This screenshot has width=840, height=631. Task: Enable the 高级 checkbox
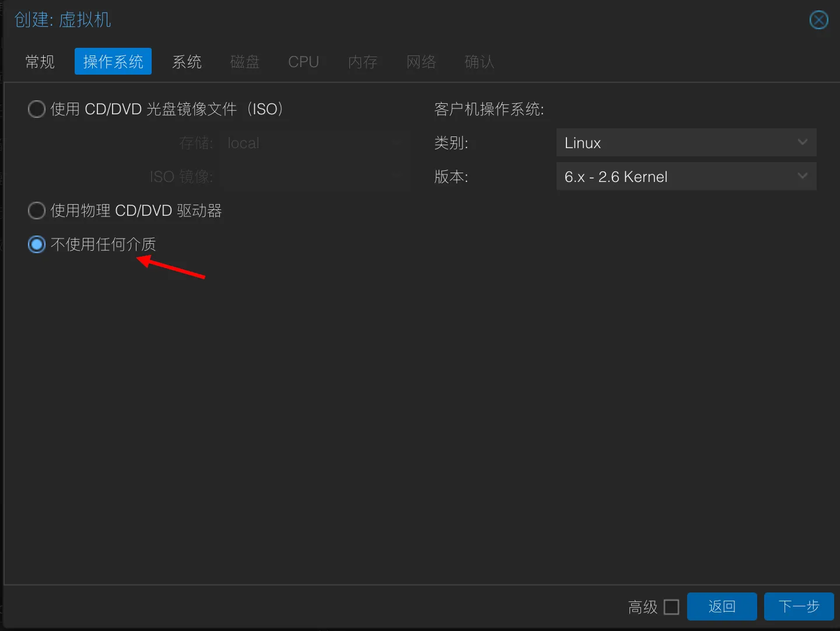[x=671, y=607]
